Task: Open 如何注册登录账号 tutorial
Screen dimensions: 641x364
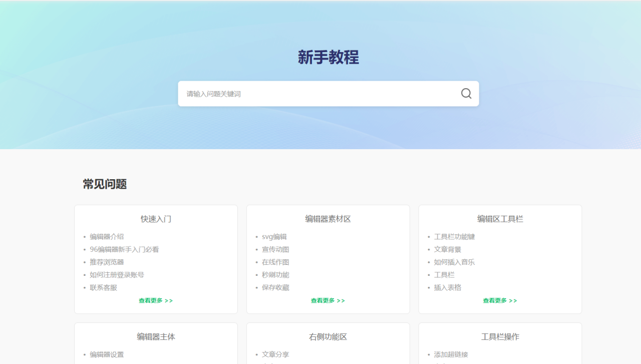Action: (117, 275)
